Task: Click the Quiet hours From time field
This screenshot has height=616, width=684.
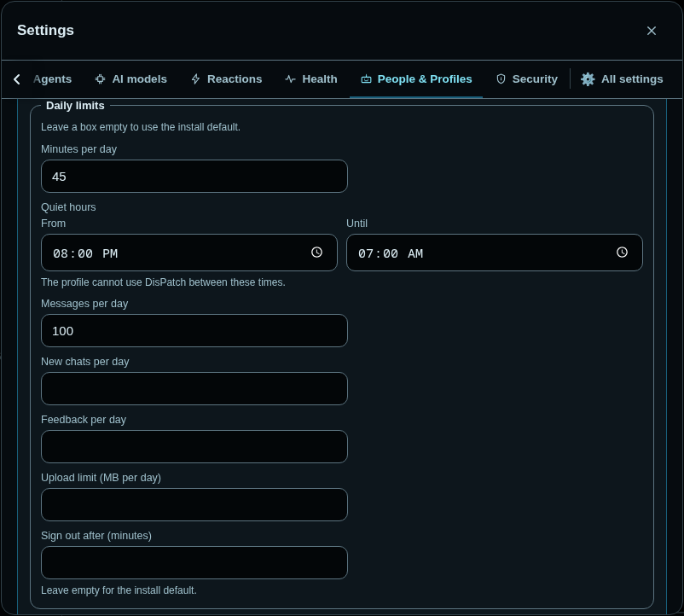Action: point(188,253)
